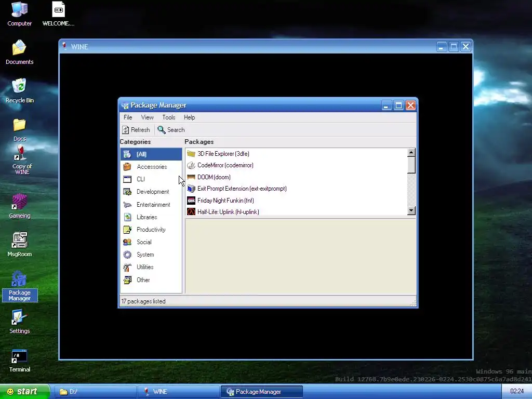The height and width of the screenshot is (399, 532).
Task: Pick the Other category icon
Action: (127, 280)
